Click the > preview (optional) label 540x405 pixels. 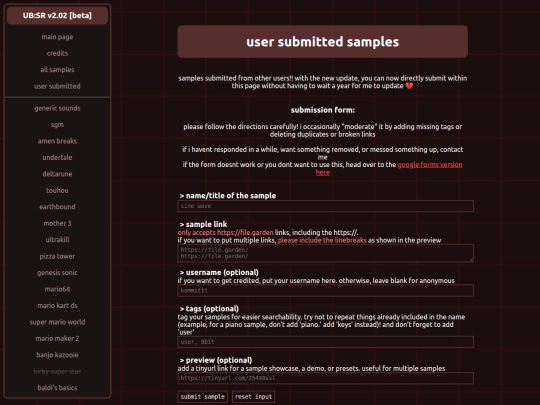click(216, 360)
